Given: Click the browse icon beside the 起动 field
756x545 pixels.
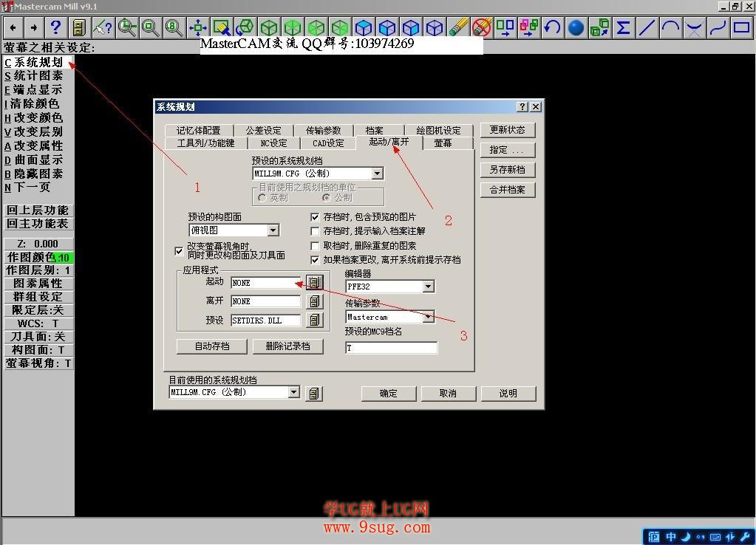Looking at the screenshot, I should coord(314,282).
